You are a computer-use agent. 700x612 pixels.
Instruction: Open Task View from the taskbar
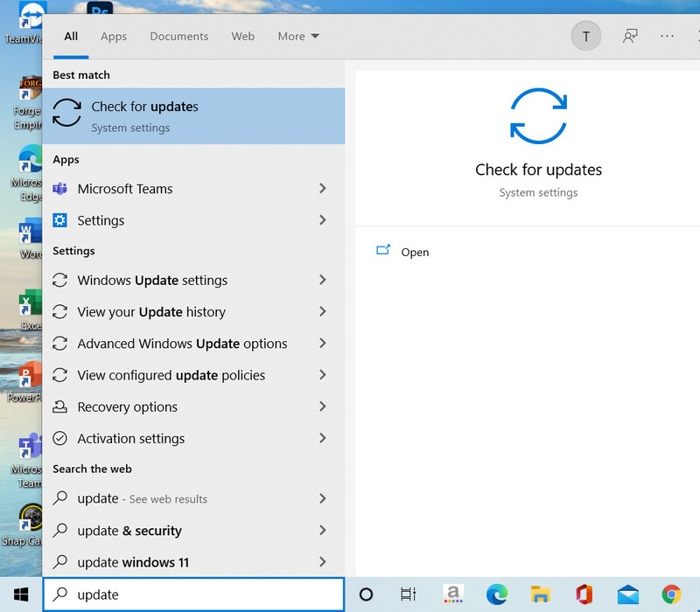coord(408,595)
